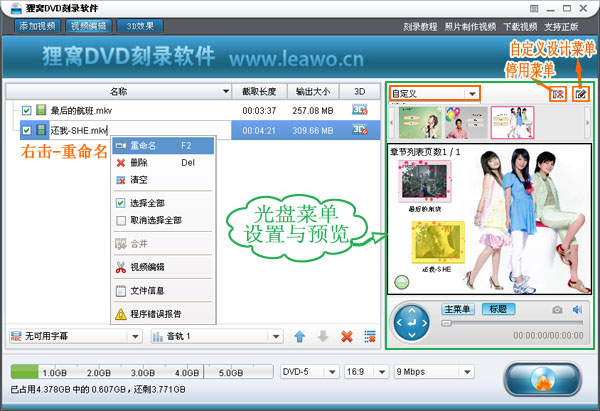Click the subtitle icon beside 无可用字幕
600x411 pixels.
[x=16, y=336]
